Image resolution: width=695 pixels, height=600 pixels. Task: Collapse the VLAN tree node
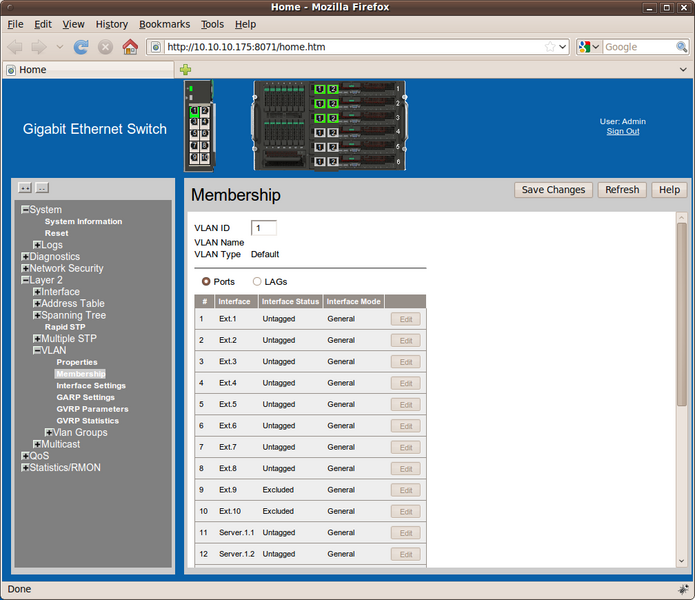pyautogui.click(x=37, y=350)
